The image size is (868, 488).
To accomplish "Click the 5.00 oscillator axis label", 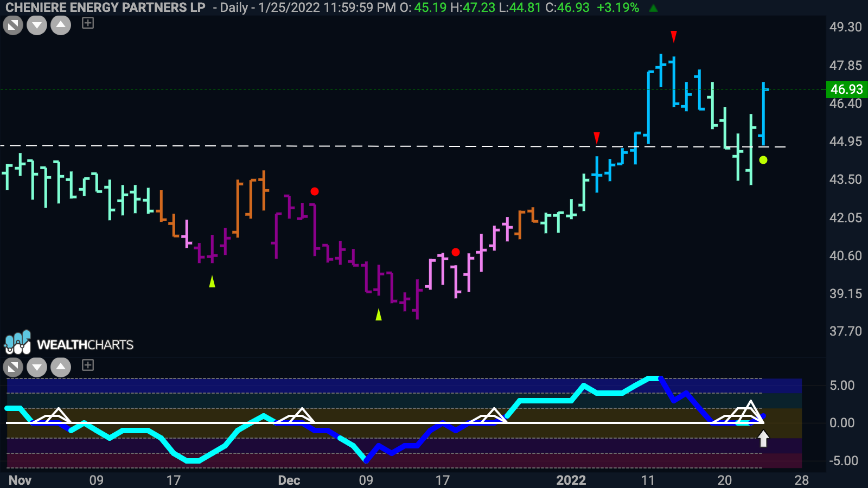I will coord(842,386).
